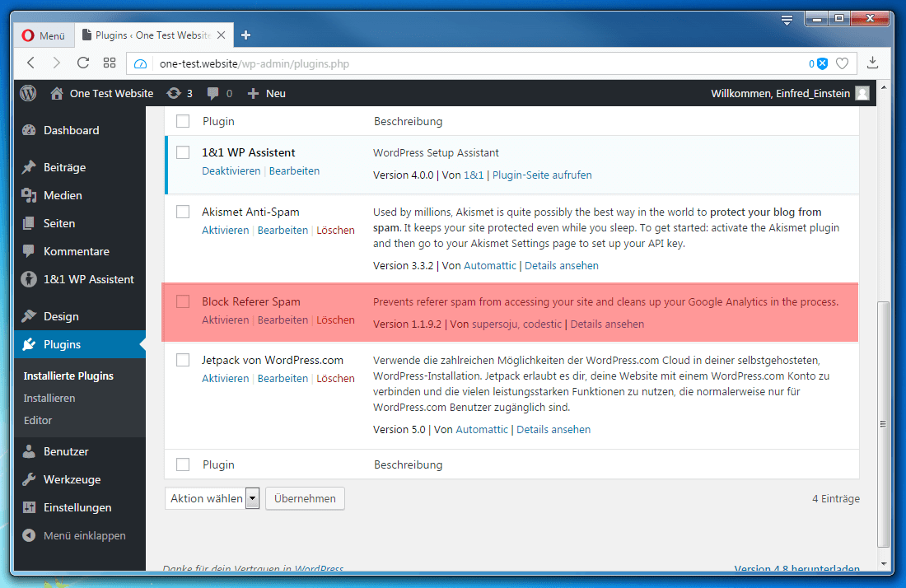Select Installierte Plugins submenu item
This screenshot has width=906, height=588.
68,376
